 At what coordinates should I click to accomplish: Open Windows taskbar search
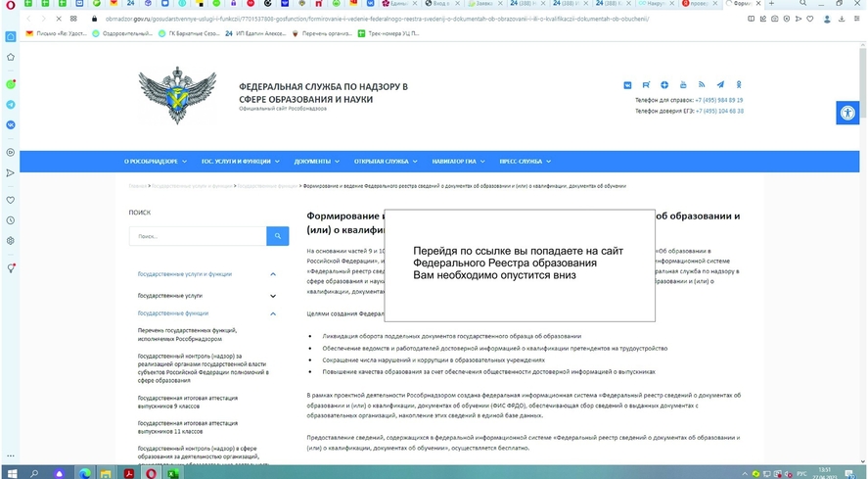tap(34, 473)
